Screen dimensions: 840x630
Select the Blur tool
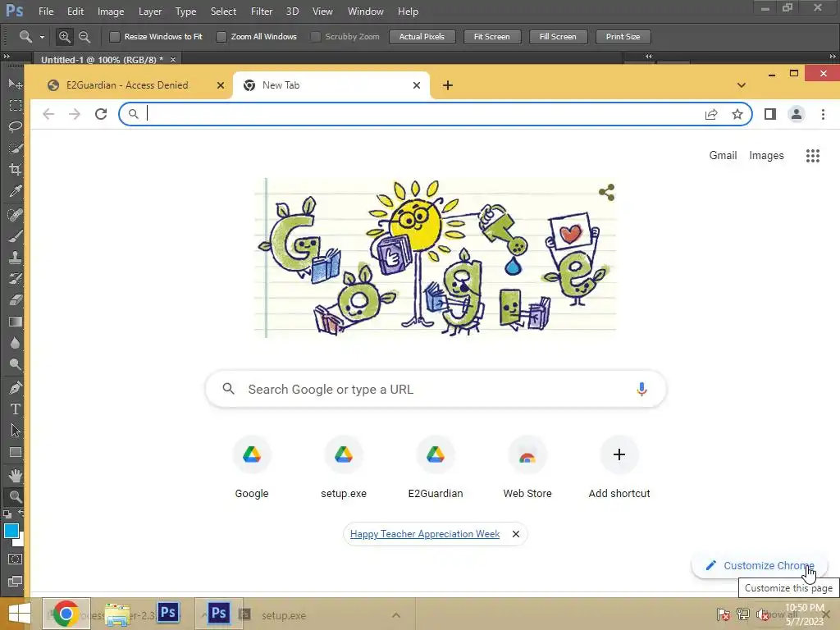(15, 343)
